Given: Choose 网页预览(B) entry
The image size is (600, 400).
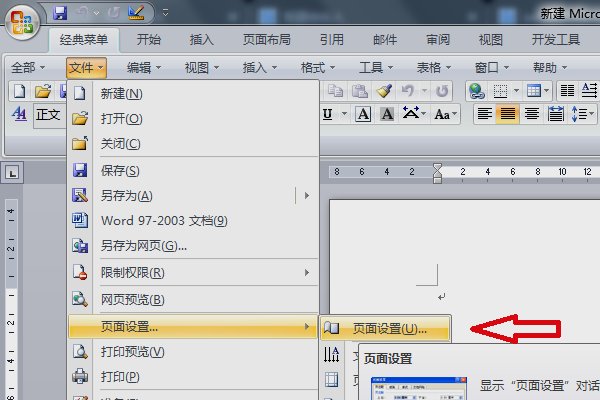Looking at the screenshot, I should point(193,299).
